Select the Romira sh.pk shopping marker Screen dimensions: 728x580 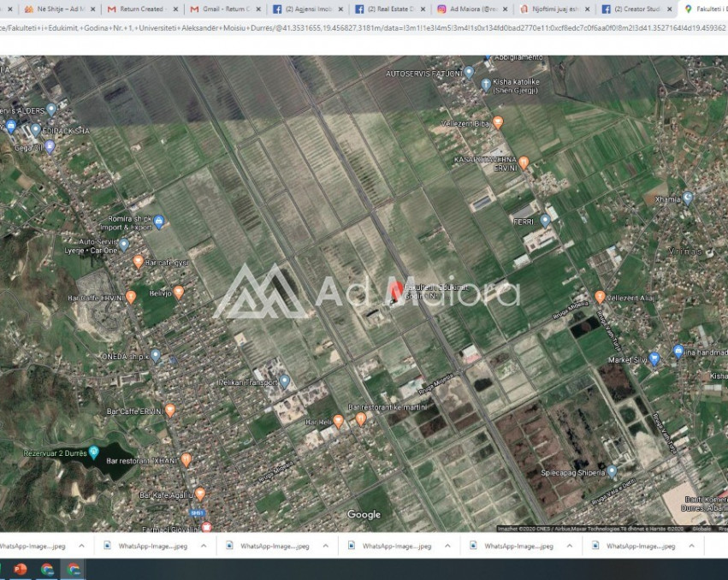coord(158,221)
